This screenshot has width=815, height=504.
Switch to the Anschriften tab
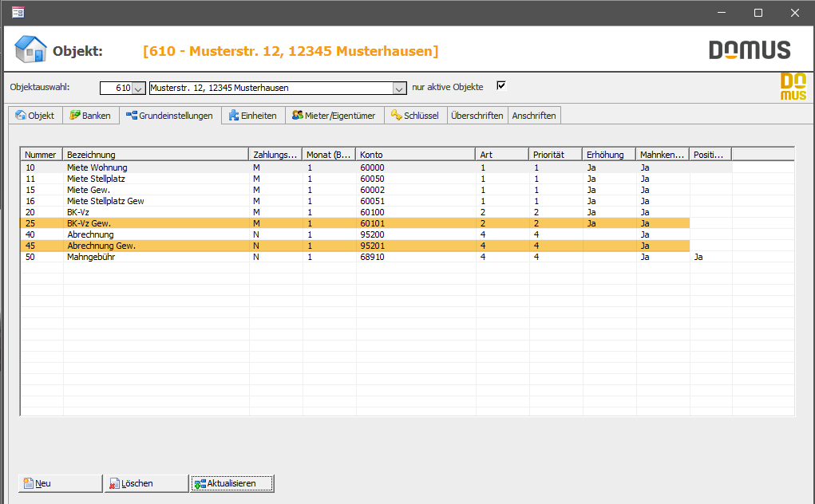pos(534,115)
